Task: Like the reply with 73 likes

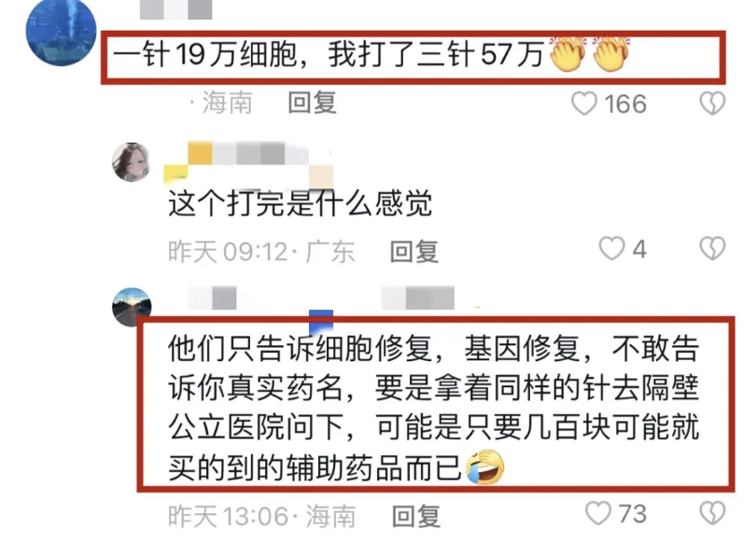Action: tap(598, 514)
